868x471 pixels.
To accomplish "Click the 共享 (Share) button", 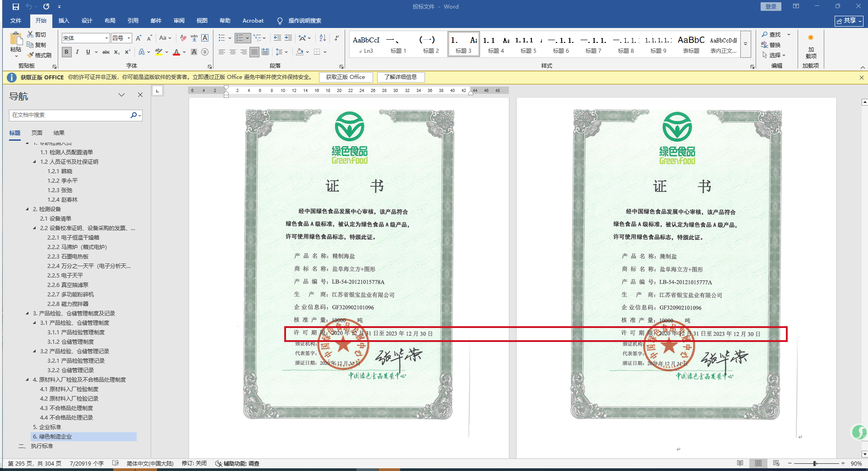I will [849, 21].
